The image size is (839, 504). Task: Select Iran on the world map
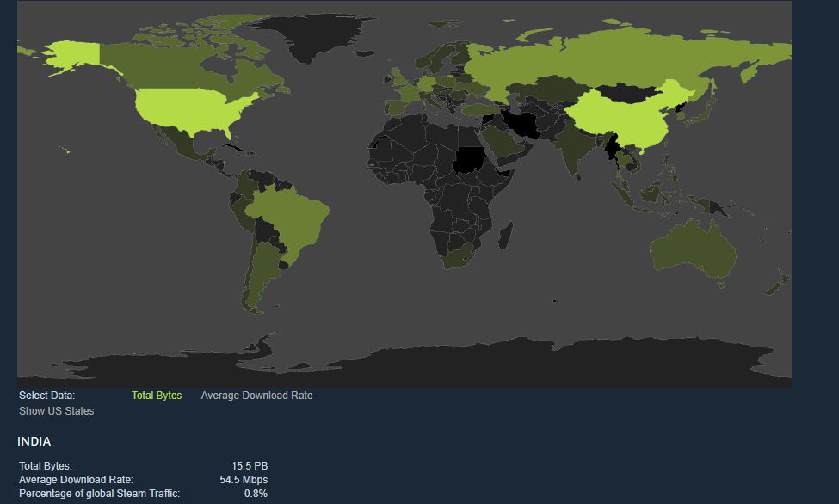(522, 125)
